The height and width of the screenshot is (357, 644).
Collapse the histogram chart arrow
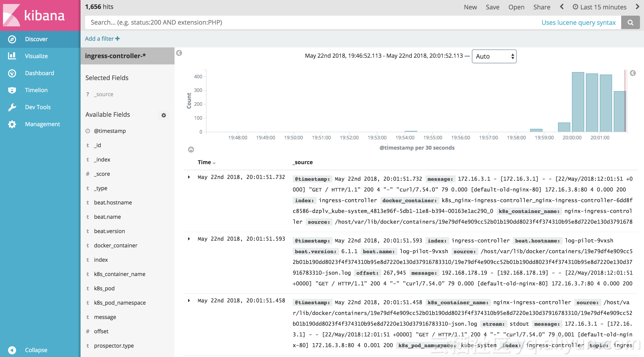click(x=191, y=149)
